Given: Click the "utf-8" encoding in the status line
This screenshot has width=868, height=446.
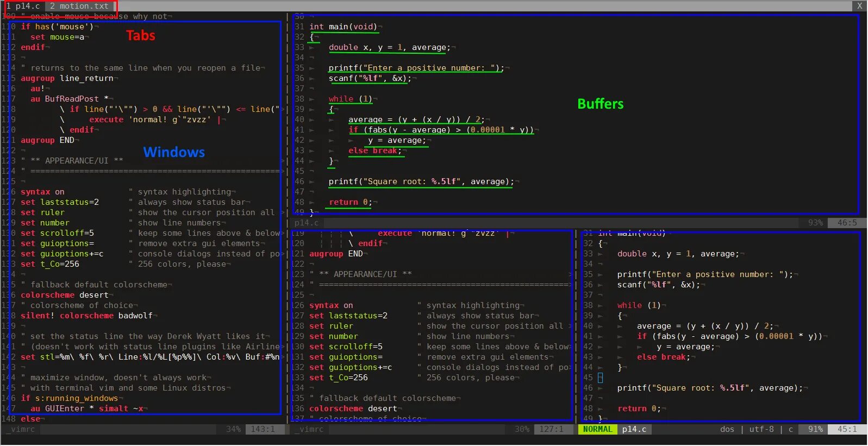Looking at the screenshot, I should (761, 429).
